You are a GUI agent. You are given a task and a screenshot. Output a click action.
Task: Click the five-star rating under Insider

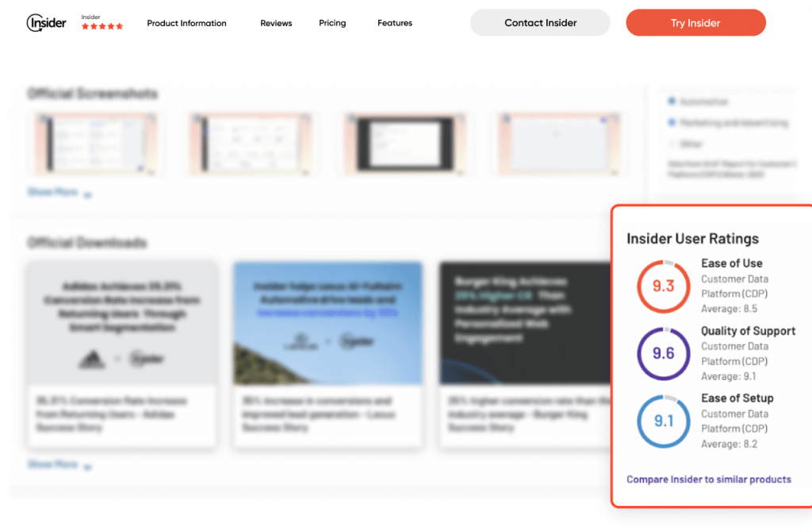[x=102, y=26]
